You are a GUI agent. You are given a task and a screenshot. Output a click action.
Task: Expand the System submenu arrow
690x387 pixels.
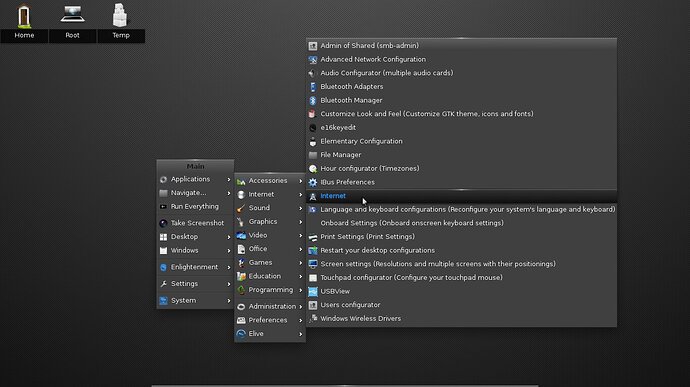click(229, 301)
